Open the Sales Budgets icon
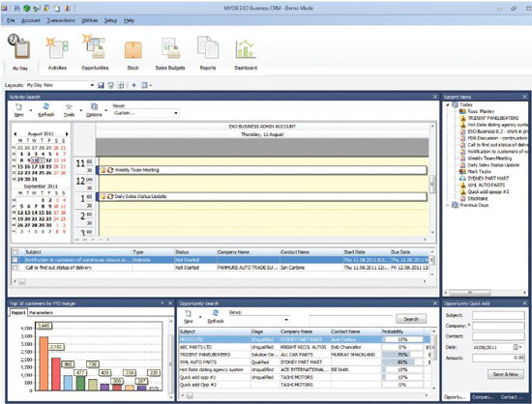532x404 pixels. pos(170,47)
